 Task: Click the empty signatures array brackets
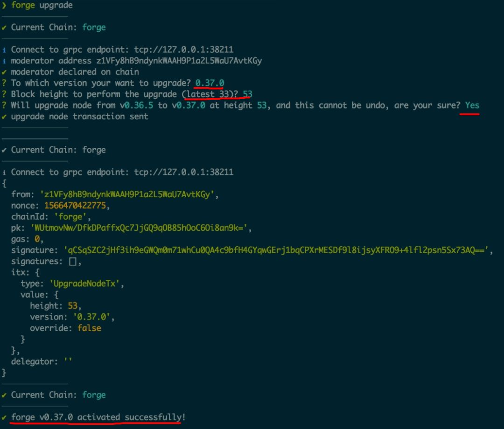tap(73, 262)
